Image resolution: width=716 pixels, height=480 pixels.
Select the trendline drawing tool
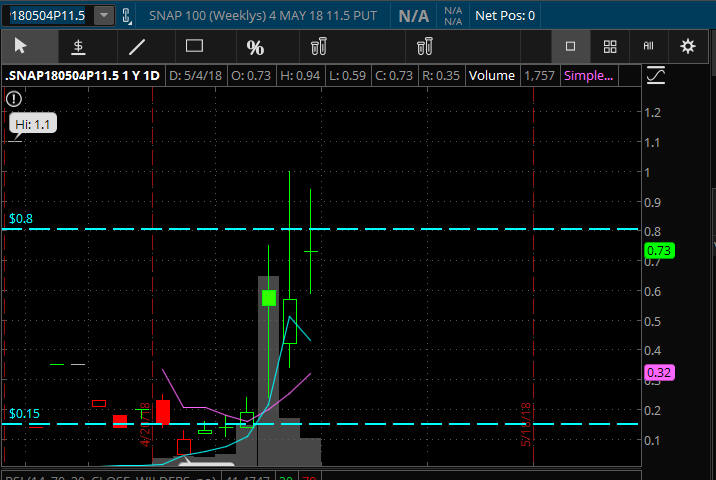click(137, 46)
